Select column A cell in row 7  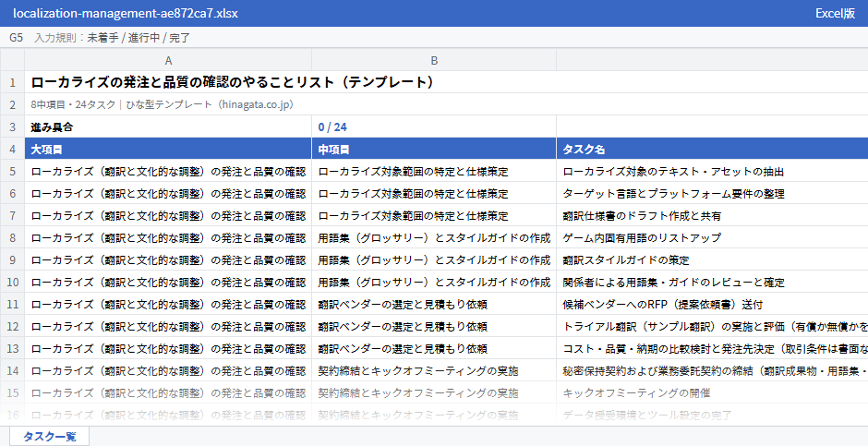pyautogui.click(x=168, y=215)
